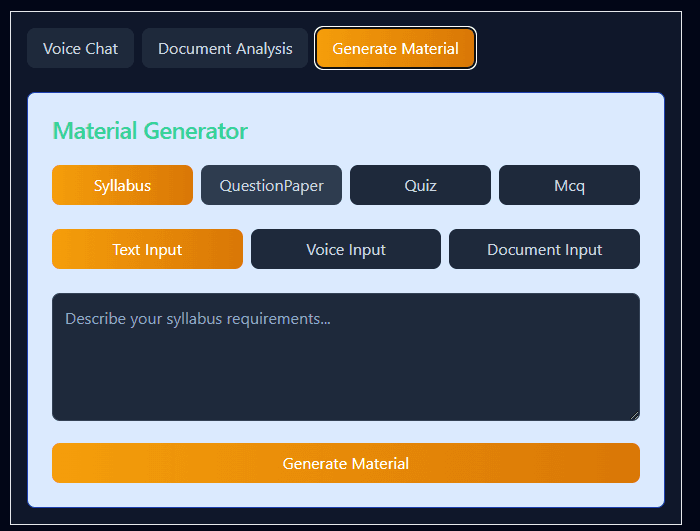Screen dimensions: 700x531
Task: Select the Mcq material option
Action: tap(569, 185)
